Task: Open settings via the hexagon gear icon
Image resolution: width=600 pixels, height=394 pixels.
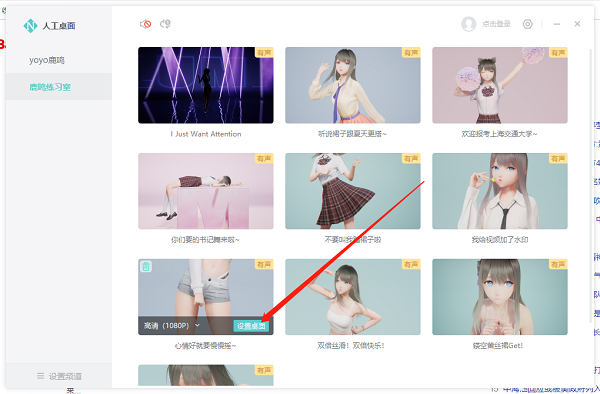Action: [x=528, y=24]
